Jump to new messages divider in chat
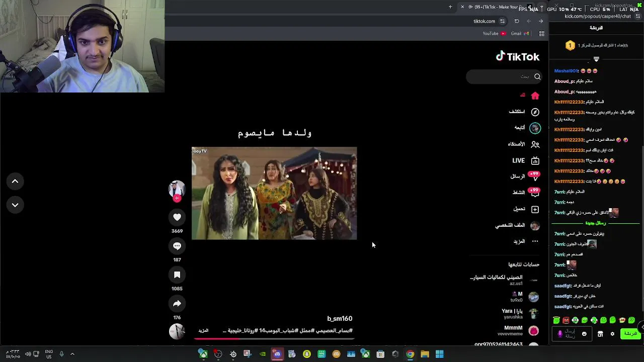This screenshot has height=362, width=644. [x=596, y=223]
